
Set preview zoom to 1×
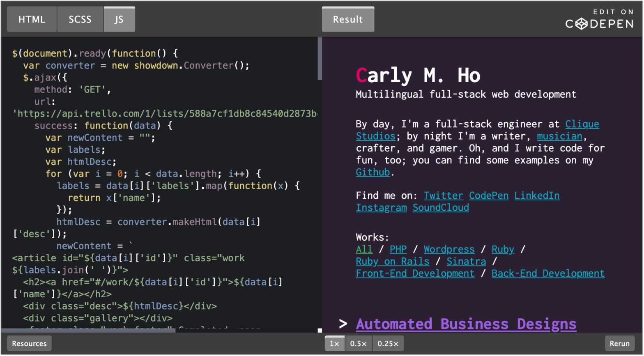(x=335, y=344)
